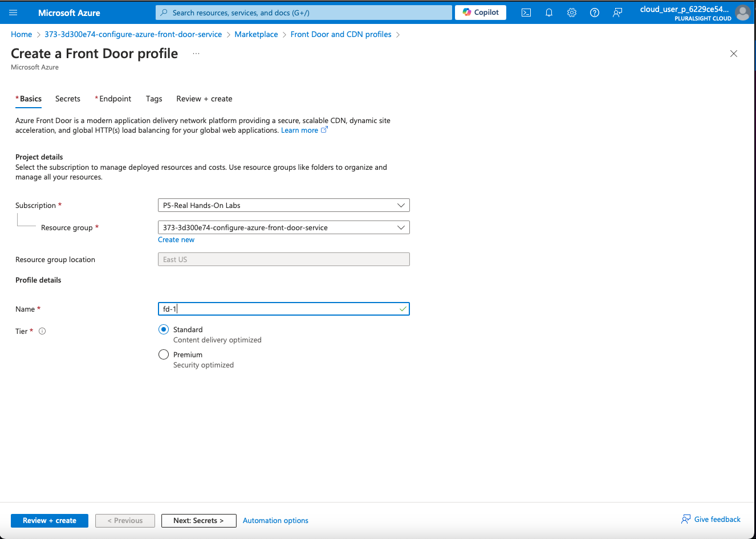Click the Tier info icon
Screen dimensions: 756x539
42,331
